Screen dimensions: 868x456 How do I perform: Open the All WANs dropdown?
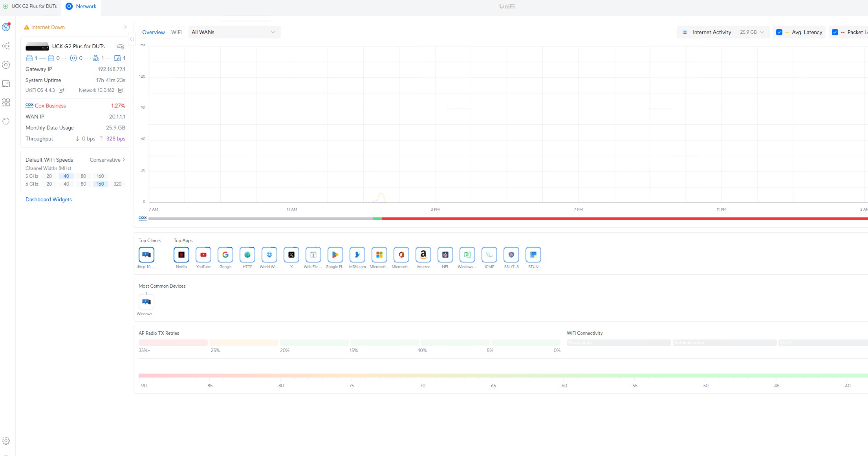[234, 32]
